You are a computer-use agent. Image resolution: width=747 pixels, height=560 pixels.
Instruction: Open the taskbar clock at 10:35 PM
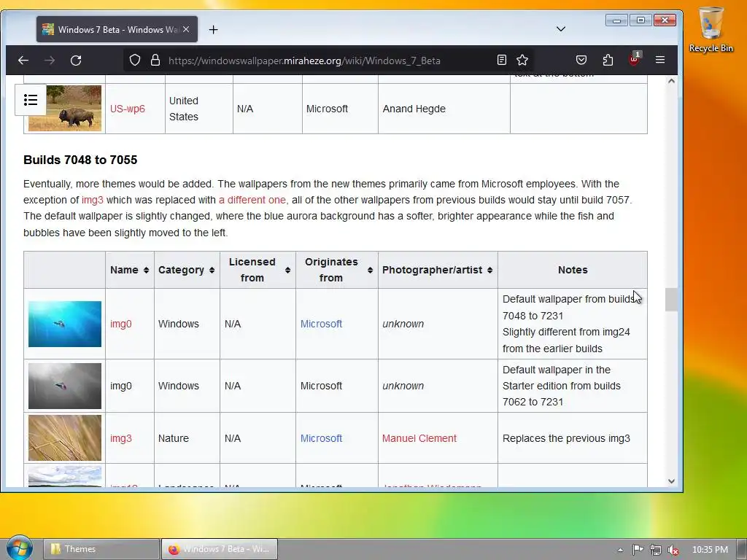pyautogui.click(x=710, y=550)
